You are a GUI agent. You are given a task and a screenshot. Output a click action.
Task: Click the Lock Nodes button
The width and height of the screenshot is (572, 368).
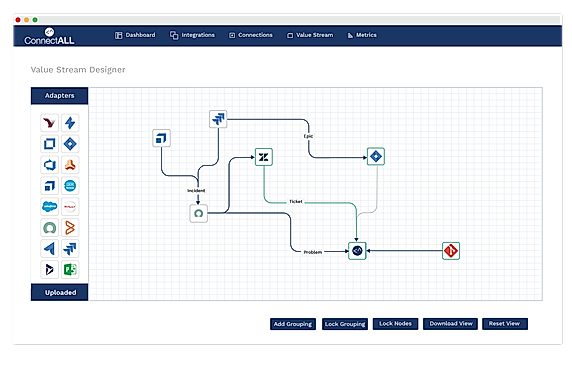pos(395,324)
